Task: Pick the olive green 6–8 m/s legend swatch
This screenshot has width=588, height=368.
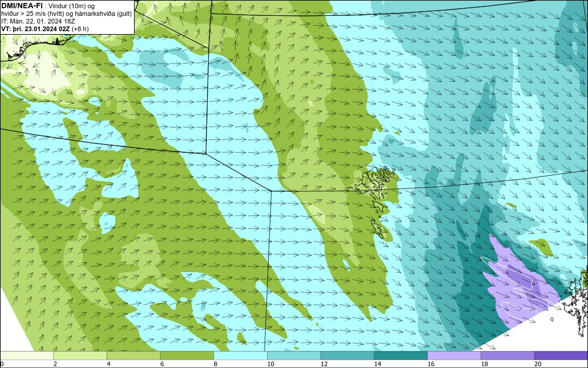Action: (187, 355)
